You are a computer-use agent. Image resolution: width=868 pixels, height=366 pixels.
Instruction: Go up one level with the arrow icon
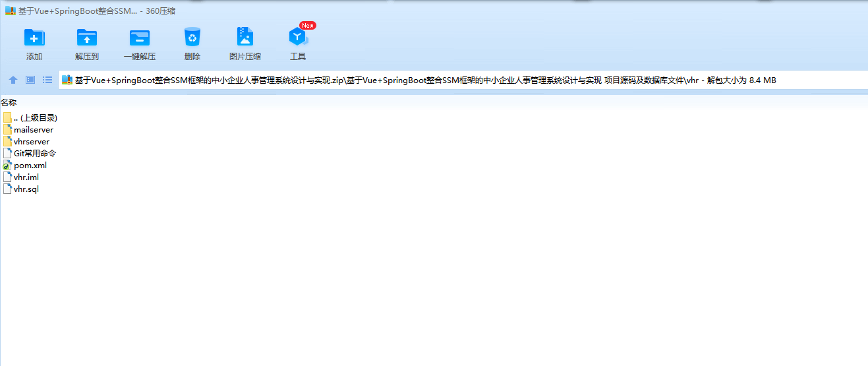point(13,80)
